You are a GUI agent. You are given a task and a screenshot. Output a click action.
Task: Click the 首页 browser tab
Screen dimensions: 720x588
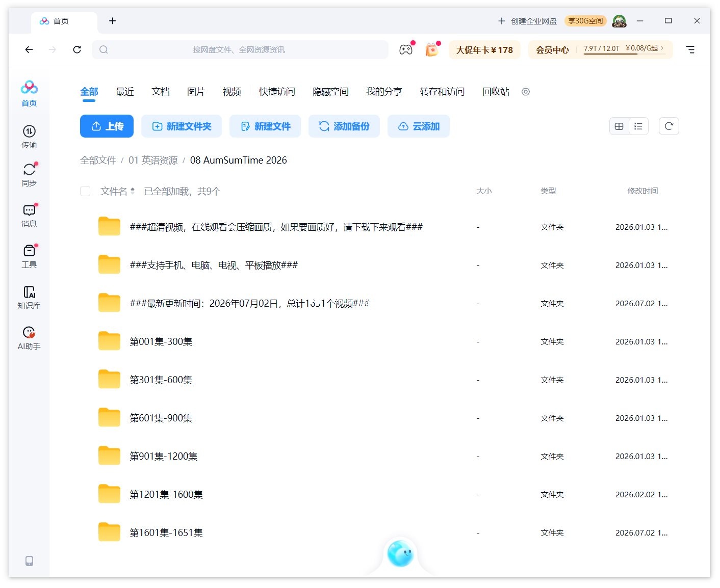point(64,21)
